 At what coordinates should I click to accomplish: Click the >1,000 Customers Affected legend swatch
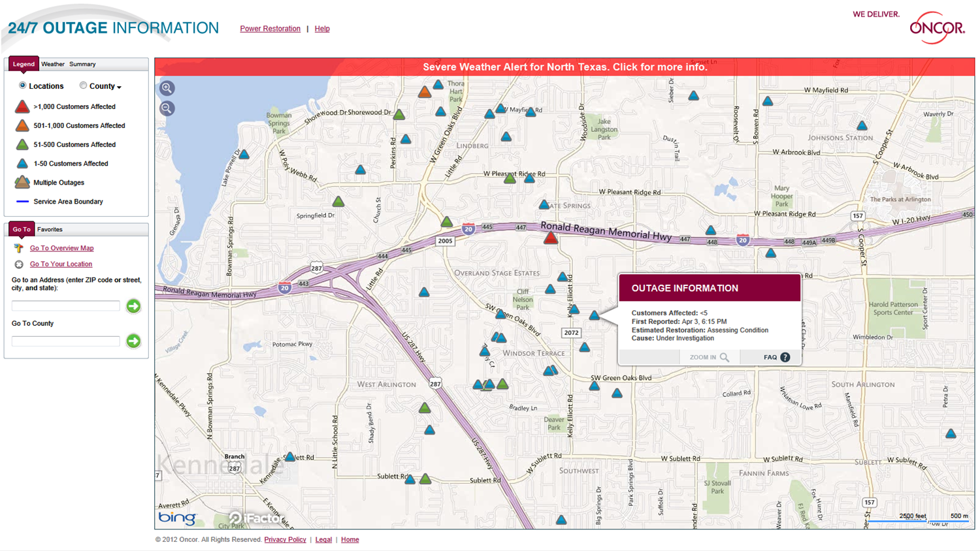[22, 106]
